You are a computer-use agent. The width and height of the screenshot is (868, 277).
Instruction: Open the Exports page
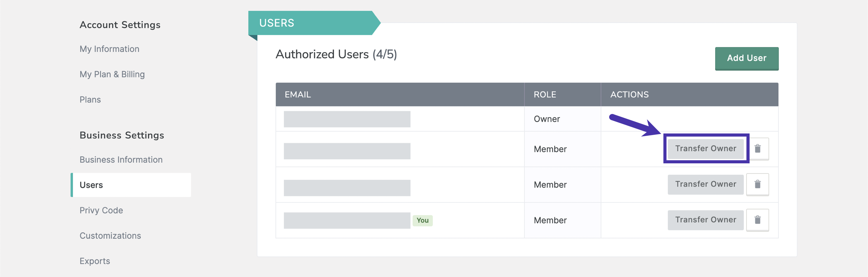coord(95,261)
